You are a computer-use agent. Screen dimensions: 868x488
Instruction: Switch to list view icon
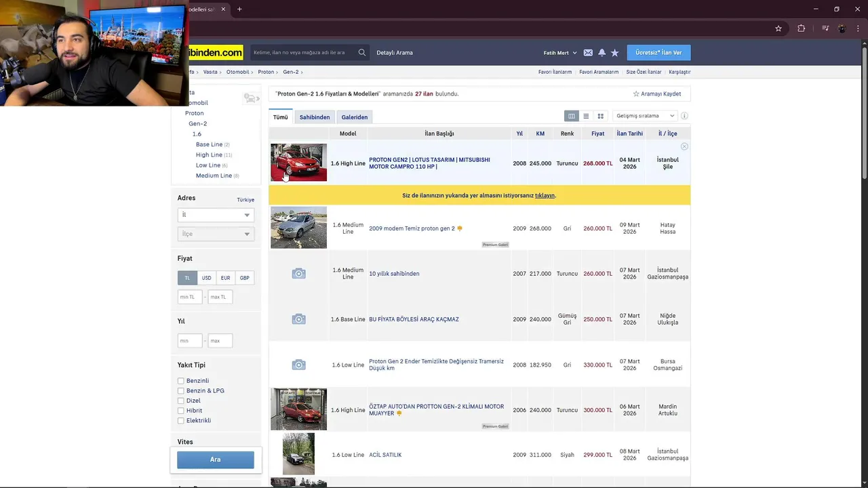pyautogui.click(x=586, y=116)
